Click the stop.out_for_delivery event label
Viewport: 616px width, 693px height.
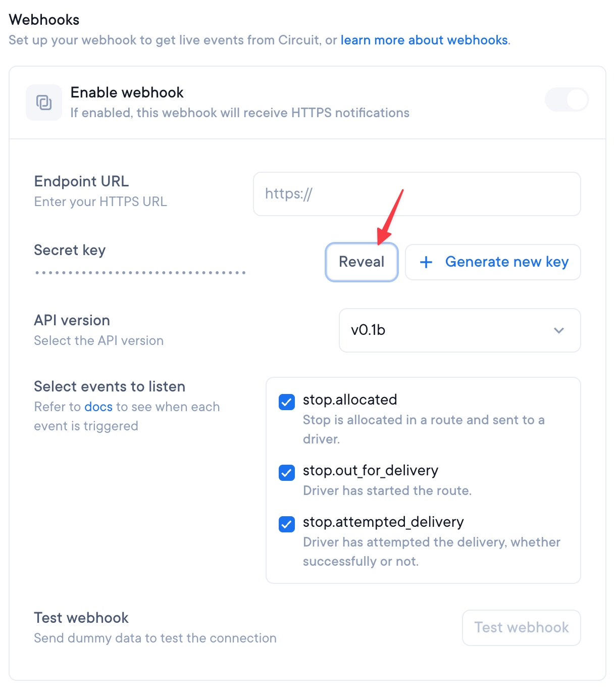point(370,471)
